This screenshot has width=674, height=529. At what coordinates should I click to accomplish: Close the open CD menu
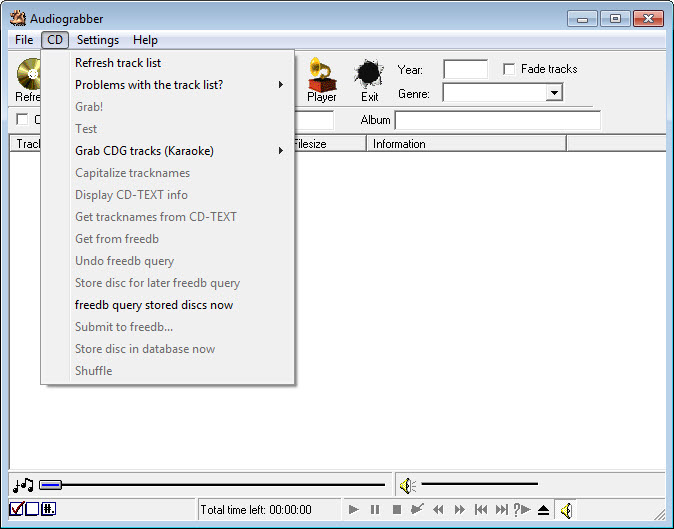pos(55,40)
